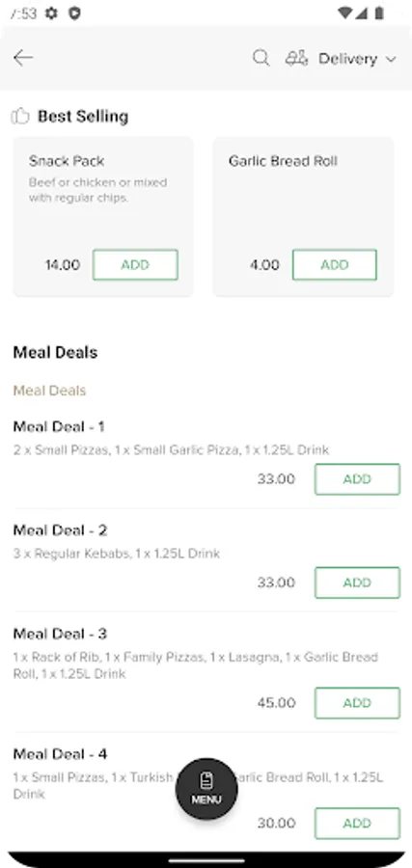This screenshot has height=868, width=412.
Task: Add Meal Deal - 2 to cart
Action: (357, 583)
